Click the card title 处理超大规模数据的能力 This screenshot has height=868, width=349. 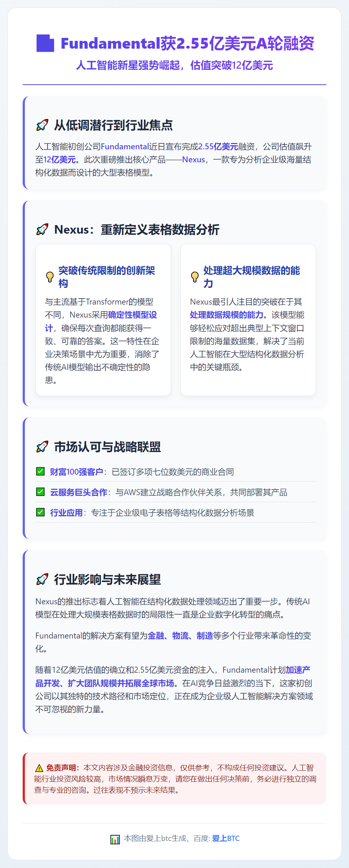252,277
